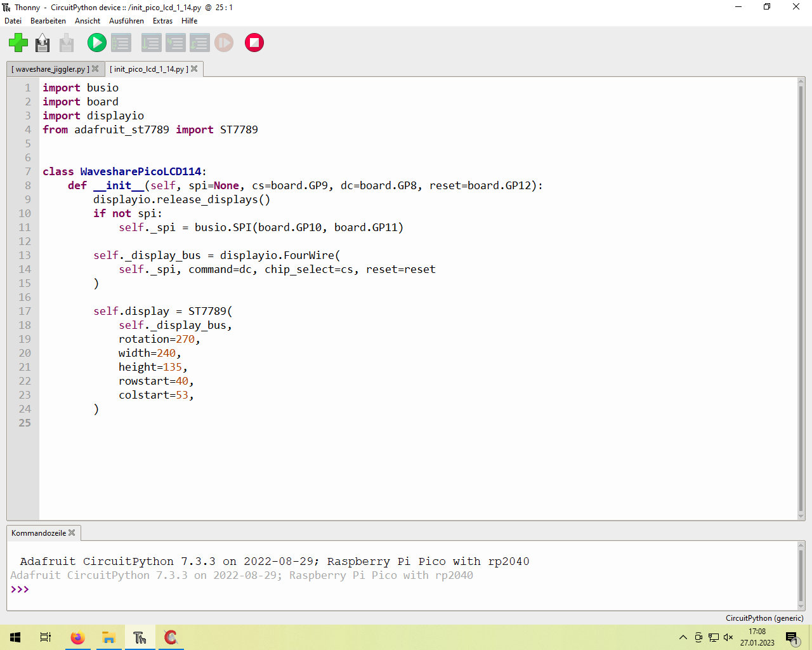Click the Step into toolbar icon

point(175,43)
